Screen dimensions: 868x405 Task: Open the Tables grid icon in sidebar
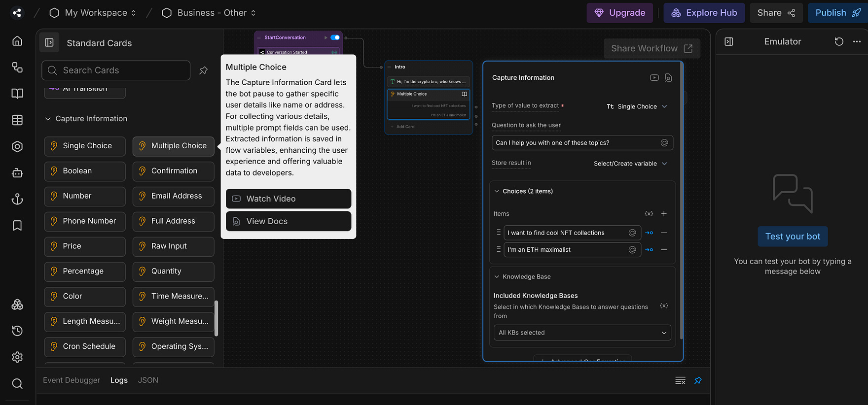17,120
